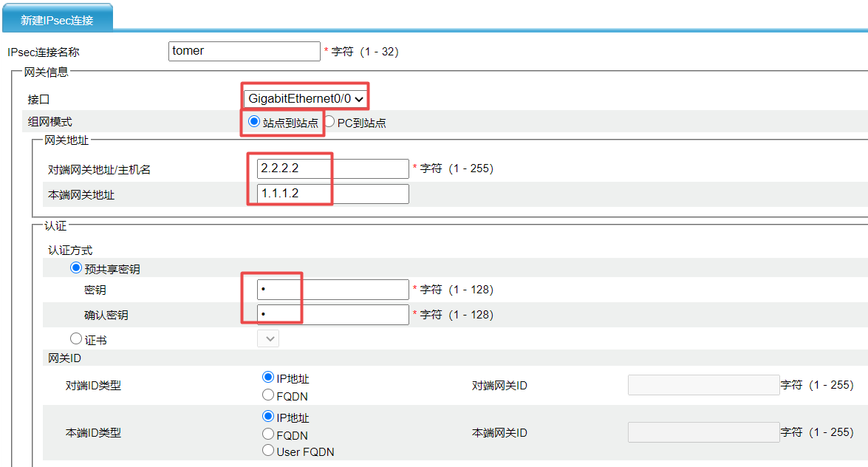The width and height of the screenshot is (868, 467).
Task: Select the PC到站点 radio button
Action: (329, 122)
